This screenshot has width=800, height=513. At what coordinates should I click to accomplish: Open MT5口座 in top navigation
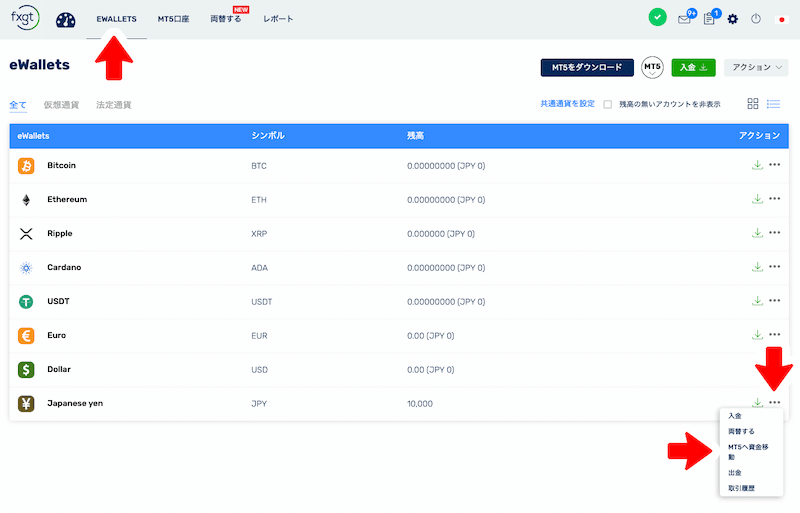[173, 19]
